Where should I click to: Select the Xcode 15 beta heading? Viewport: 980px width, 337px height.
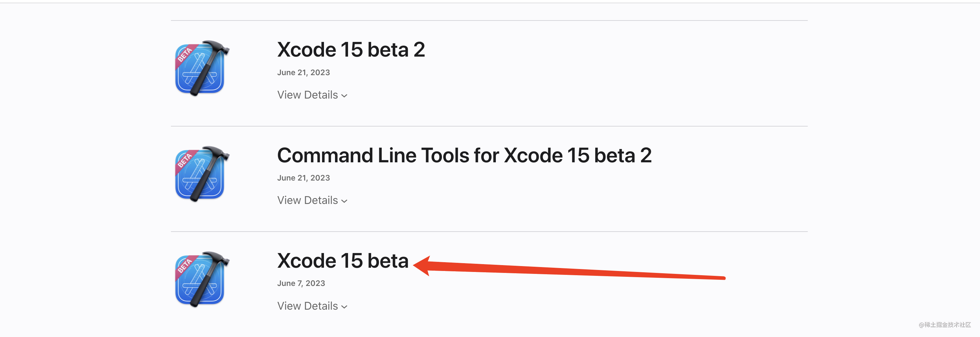(342, 261)
